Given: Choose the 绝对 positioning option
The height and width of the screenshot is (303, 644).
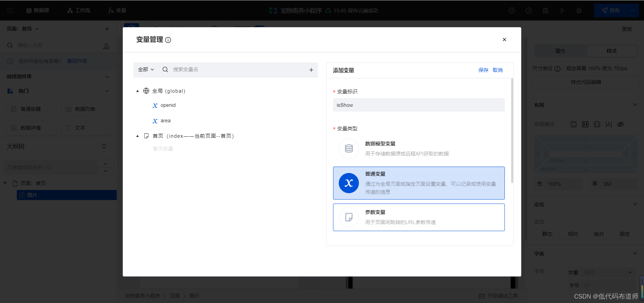Looking at the screenshot, I should coord(599,234).
